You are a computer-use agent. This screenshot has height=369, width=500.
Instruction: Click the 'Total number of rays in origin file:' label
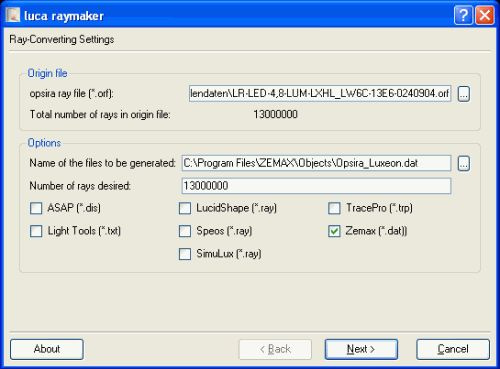[100, 115]
